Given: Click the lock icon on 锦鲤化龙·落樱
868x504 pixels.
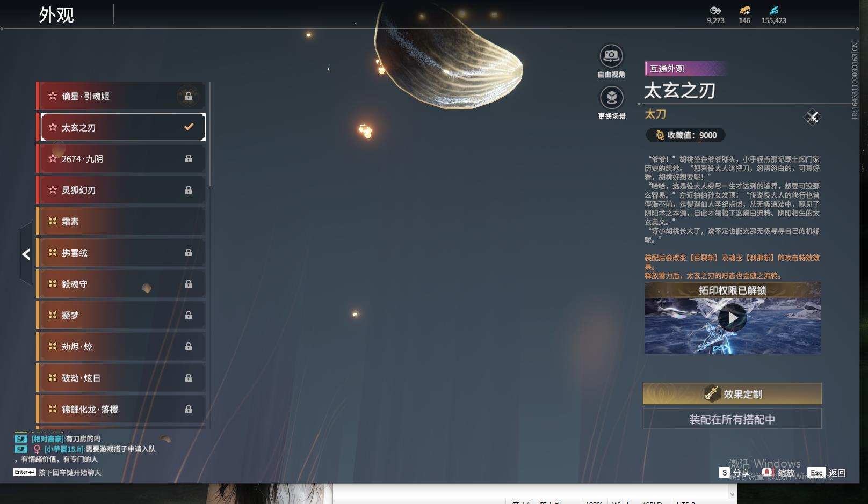Looking at the screenshot, I should 189,409.
